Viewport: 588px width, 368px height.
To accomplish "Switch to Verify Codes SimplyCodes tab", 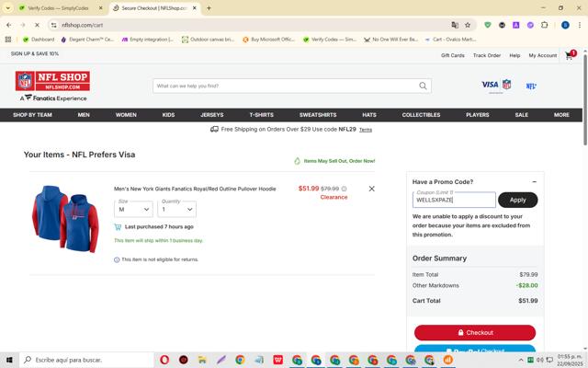I will click(62, 8).
